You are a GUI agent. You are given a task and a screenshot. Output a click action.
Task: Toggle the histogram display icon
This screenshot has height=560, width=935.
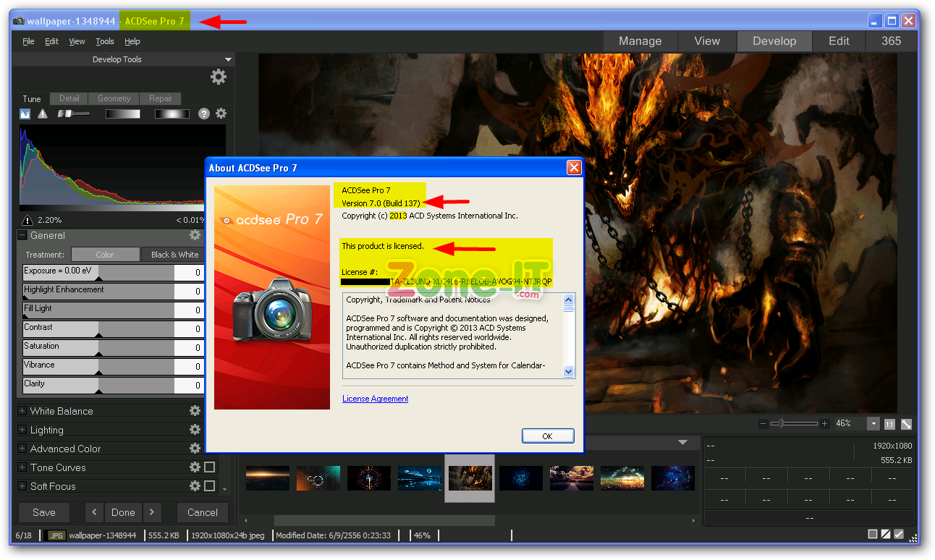coord(25,114)
